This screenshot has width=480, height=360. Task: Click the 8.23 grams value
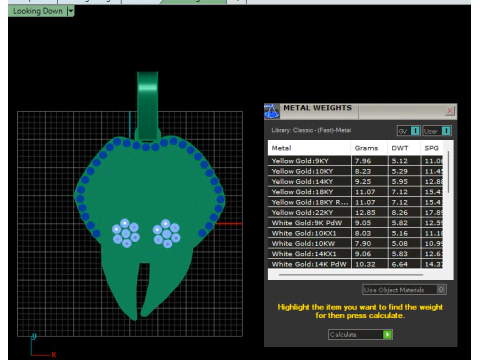363,171
